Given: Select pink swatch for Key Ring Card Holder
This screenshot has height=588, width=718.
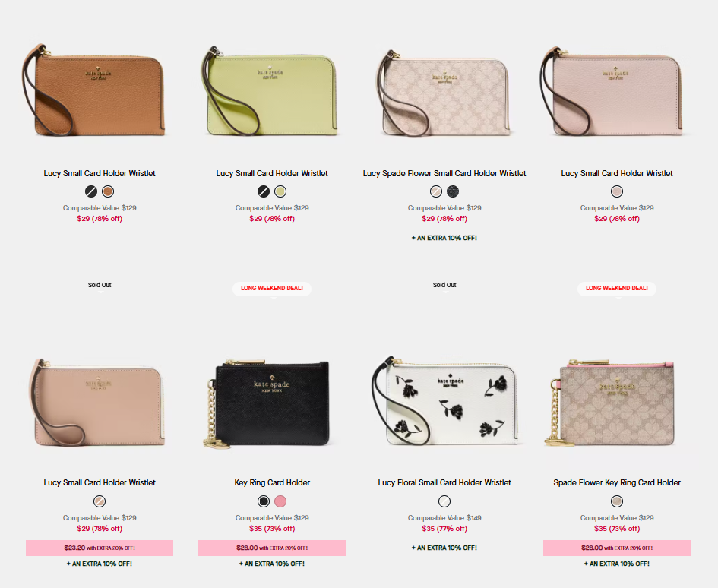Looking at the screenshot, I should tap(280, 501).
